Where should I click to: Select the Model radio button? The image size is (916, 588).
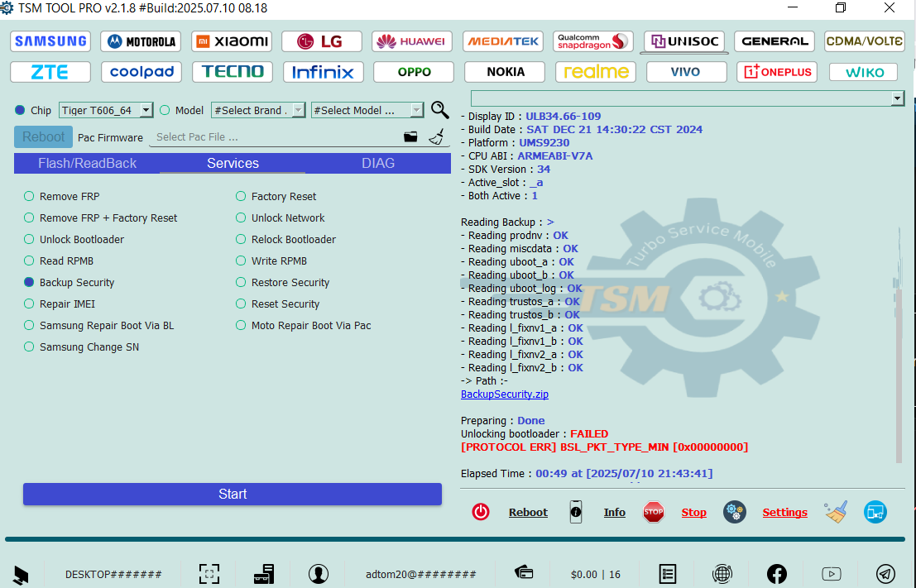[x=165, y=110]
